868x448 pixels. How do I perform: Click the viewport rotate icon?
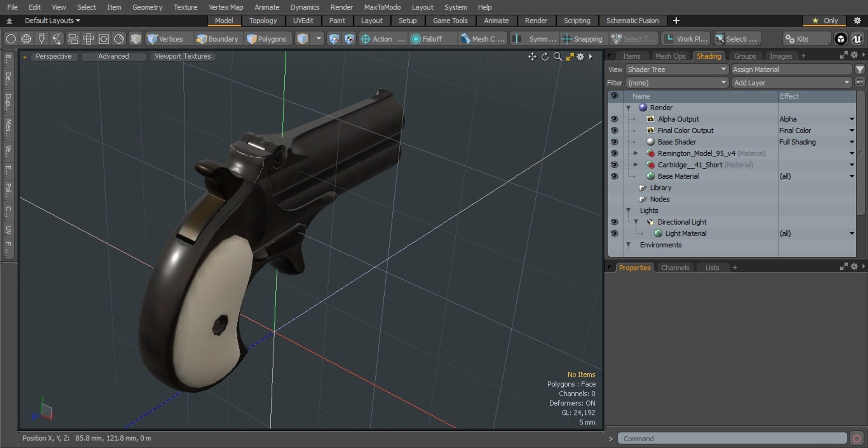point(545,57)
